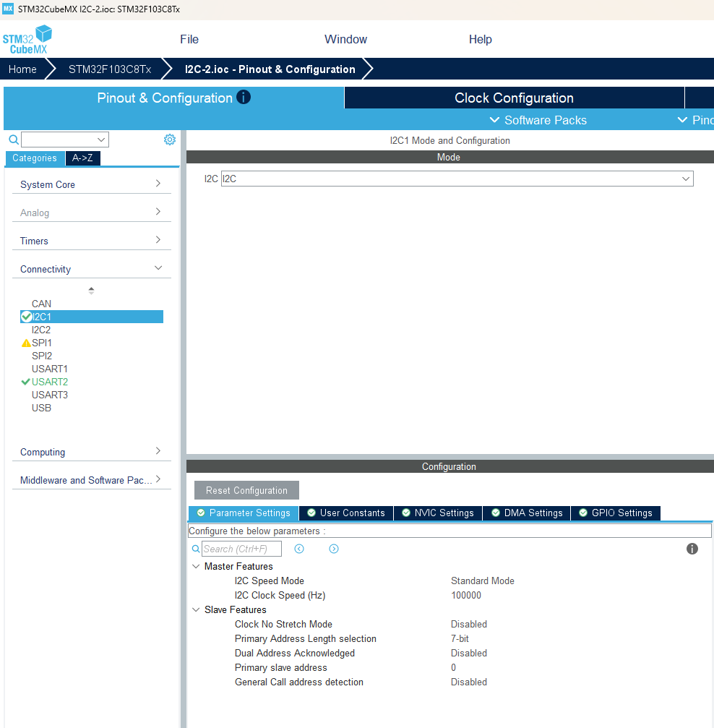Select USART1 peripheral
Screen dimensions: 714x728
(x=50, y=369)
